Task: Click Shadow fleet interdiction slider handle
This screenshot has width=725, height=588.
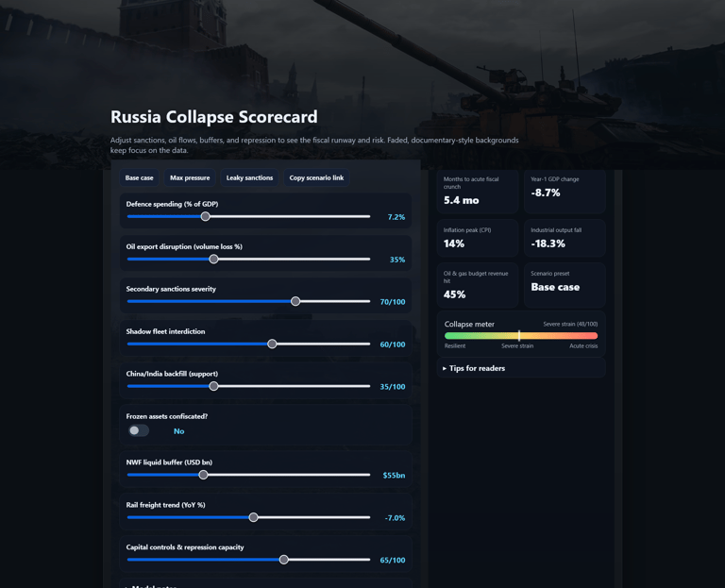Action: coord(272,344)
